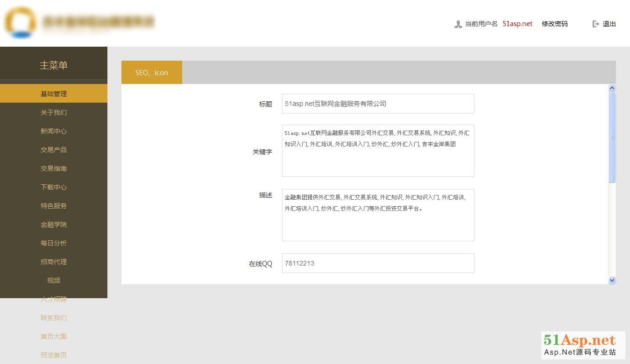Click the 51asp.net username link

click(x=517, y=24)
